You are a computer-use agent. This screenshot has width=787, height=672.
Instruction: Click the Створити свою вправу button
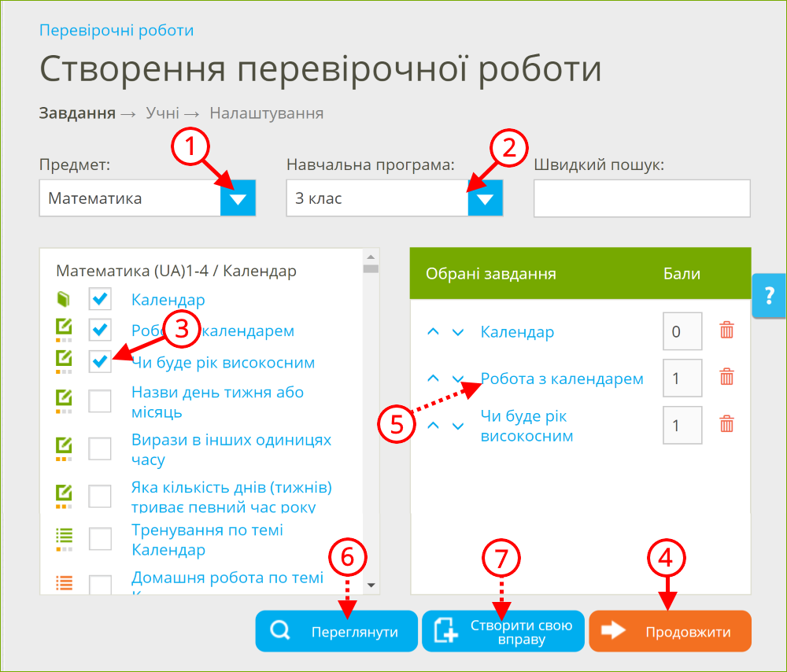(504, 632)
